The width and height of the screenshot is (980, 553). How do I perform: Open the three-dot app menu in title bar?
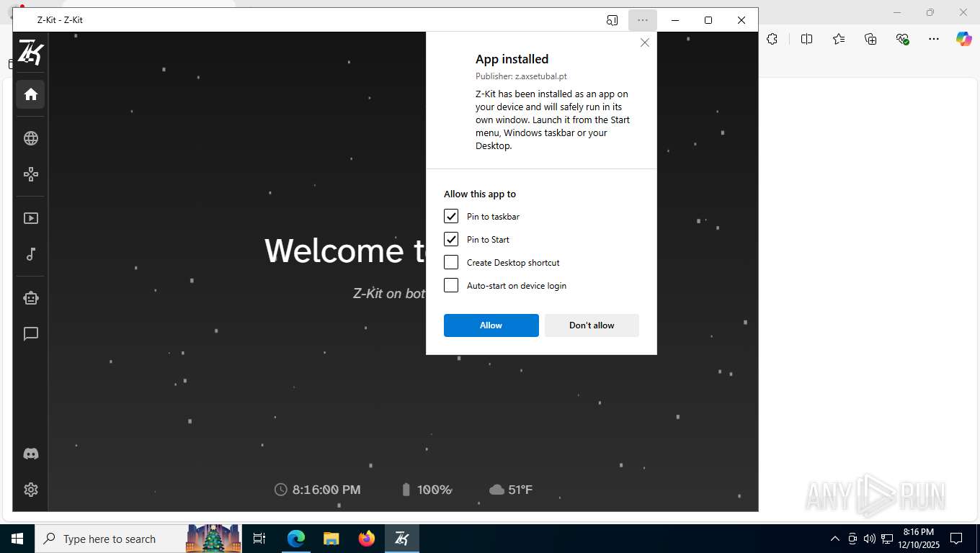coord(643,20)
